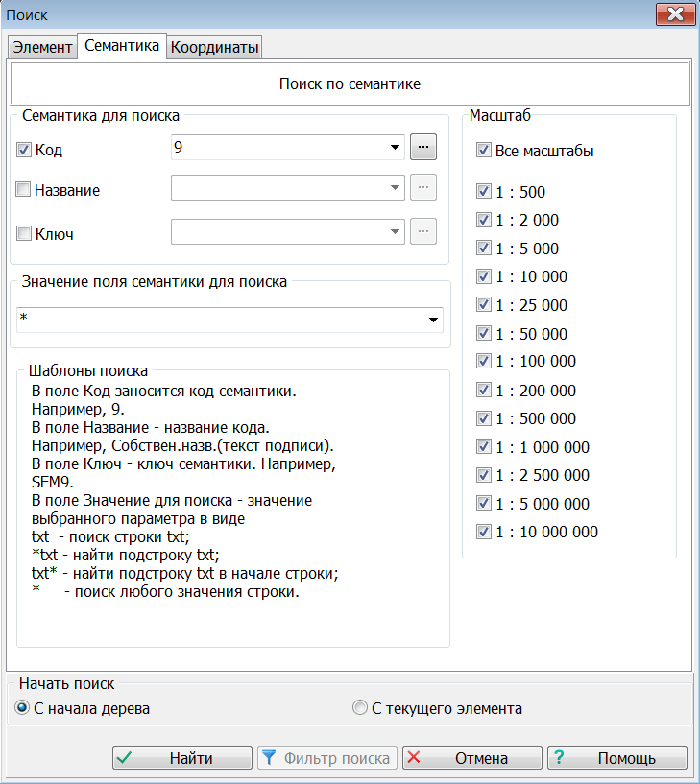This screenshot has width=700, height=784.
Task: Toggle the 1 : 1 000 000 scale checkbox
Action: click(484, 447)
